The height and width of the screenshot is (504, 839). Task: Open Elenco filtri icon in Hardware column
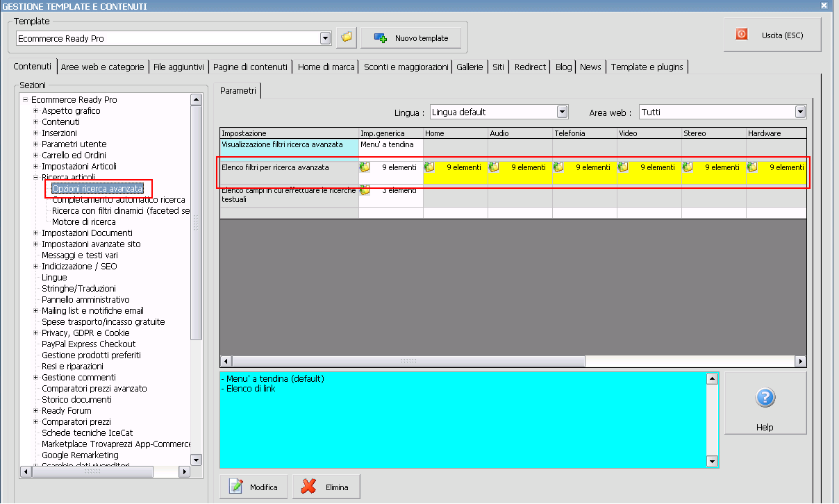(752, 167)
